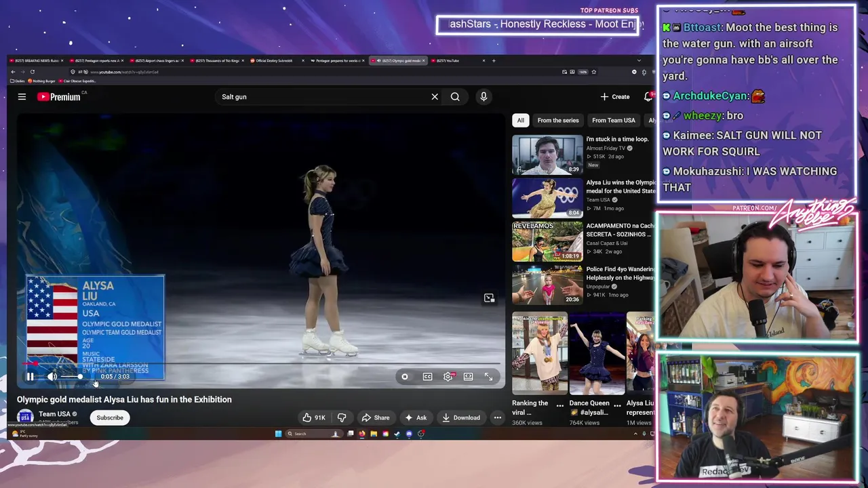Open YouTube notifications bell

(648, 97)
